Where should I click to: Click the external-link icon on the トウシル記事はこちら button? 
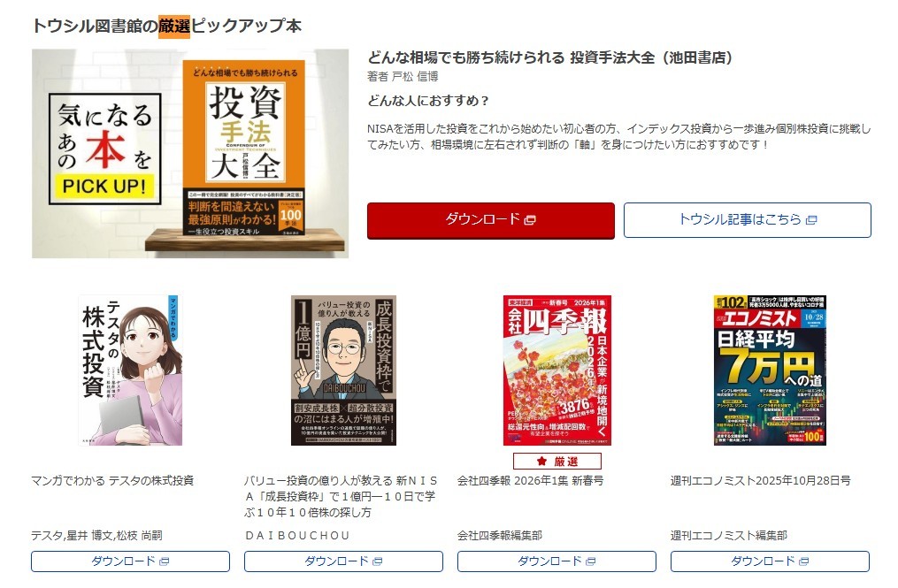click(x=811, y=220)
